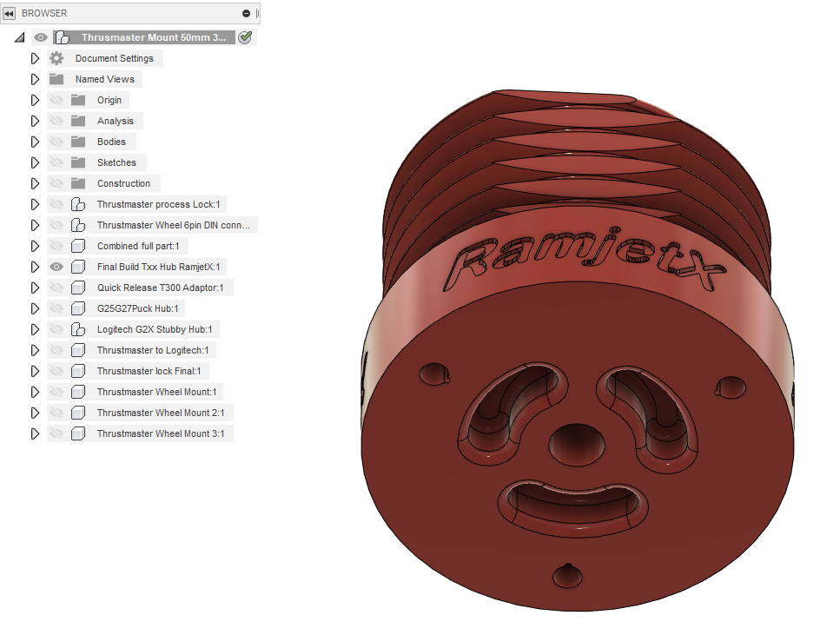Click the Named Views folder icon
The width and height of the screenshot is (840, 635).
point(56,79)
